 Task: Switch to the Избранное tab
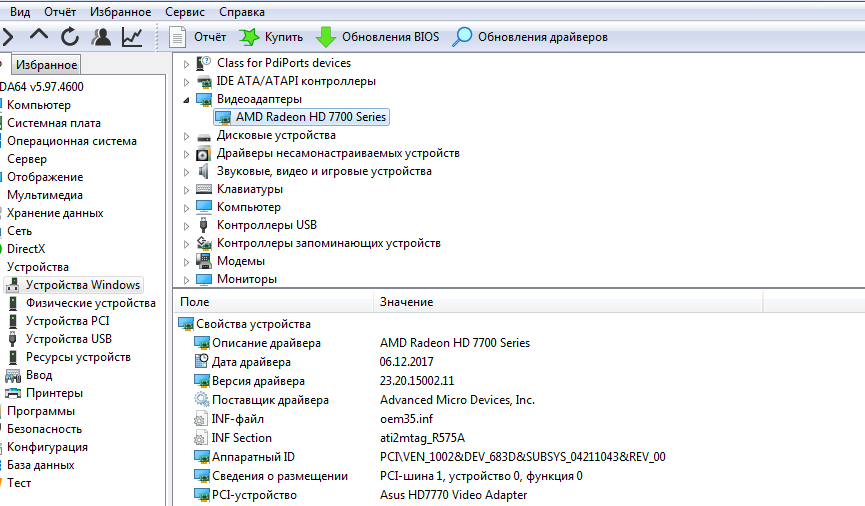(x=46, y=65)
